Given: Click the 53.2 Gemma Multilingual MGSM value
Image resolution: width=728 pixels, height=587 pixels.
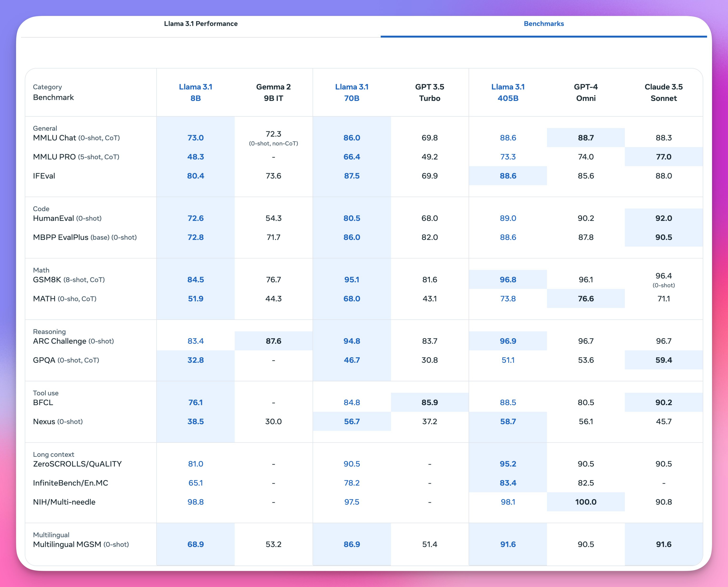Looking at the screenshot, I should (273, 544).
